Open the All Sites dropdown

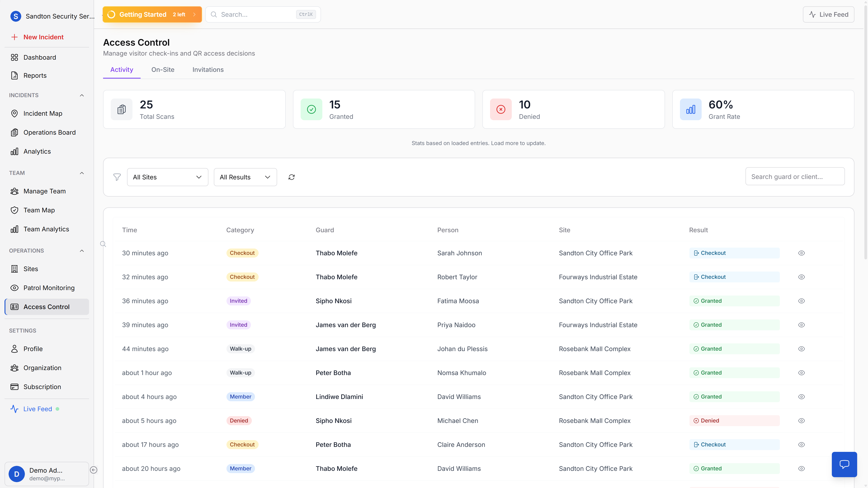point(167,177)
